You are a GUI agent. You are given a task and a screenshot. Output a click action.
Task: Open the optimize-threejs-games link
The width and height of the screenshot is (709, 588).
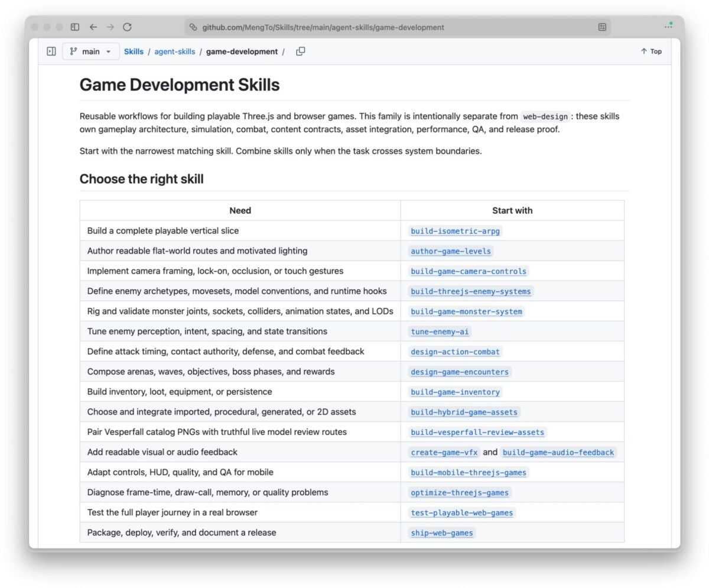tap(460, 492)
